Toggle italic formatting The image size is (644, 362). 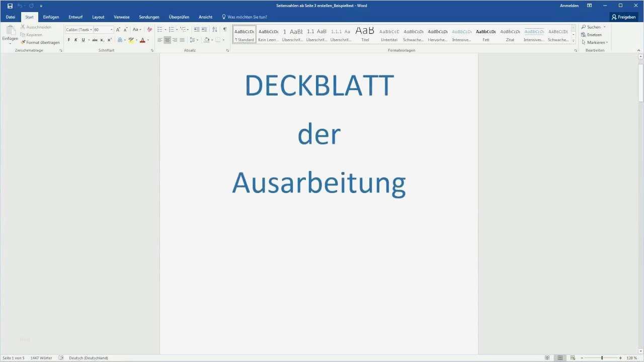pyautogui.click(x=75, y=39)
